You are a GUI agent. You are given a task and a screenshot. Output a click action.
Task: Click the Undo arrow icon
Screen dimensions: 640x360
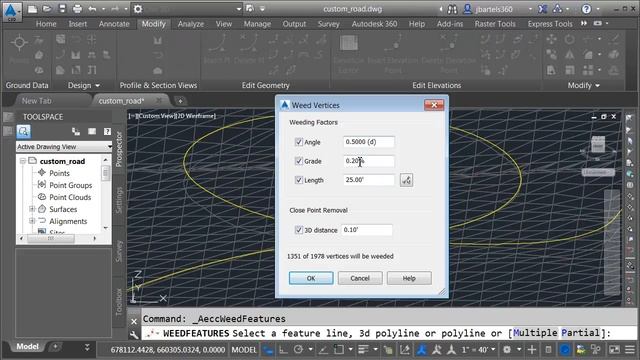[92, 9]
